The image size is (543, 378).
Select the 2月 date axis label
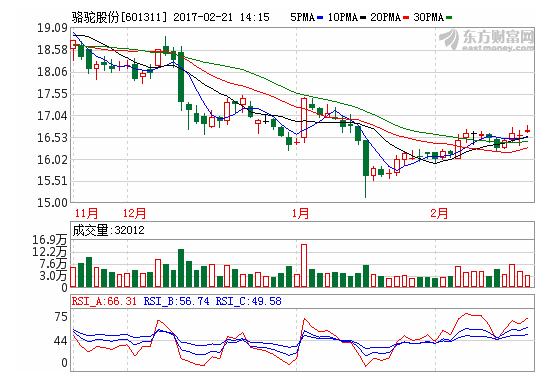pos(439,213)
